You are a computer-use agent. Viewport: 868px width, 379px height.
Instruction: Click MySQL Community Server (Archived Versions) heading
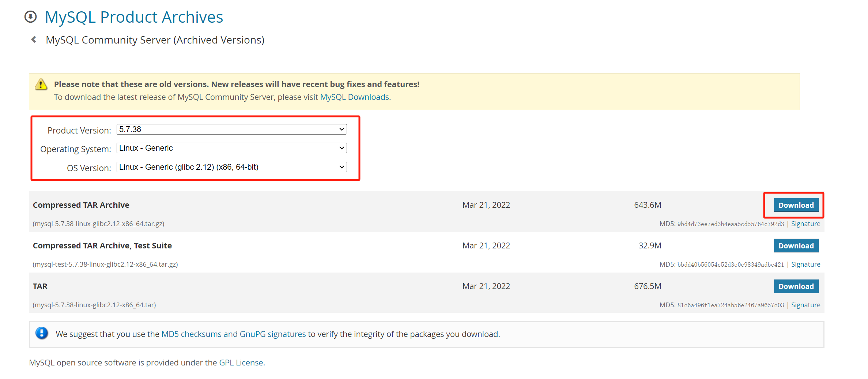pos(155,40)
